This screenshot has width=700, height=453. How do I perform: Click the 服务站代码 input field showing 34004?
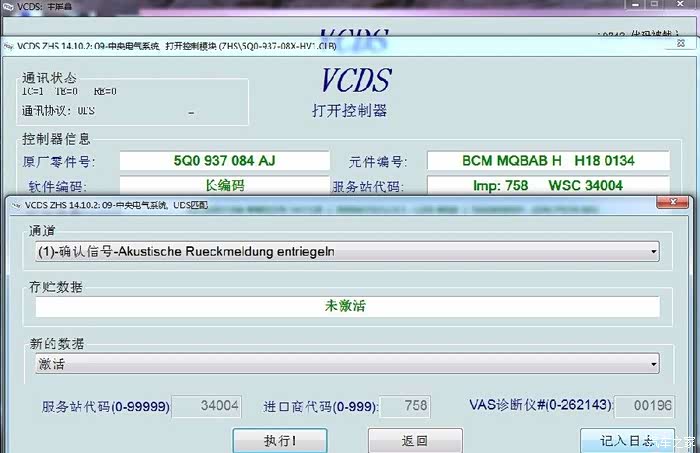click(x=206, y=406)
